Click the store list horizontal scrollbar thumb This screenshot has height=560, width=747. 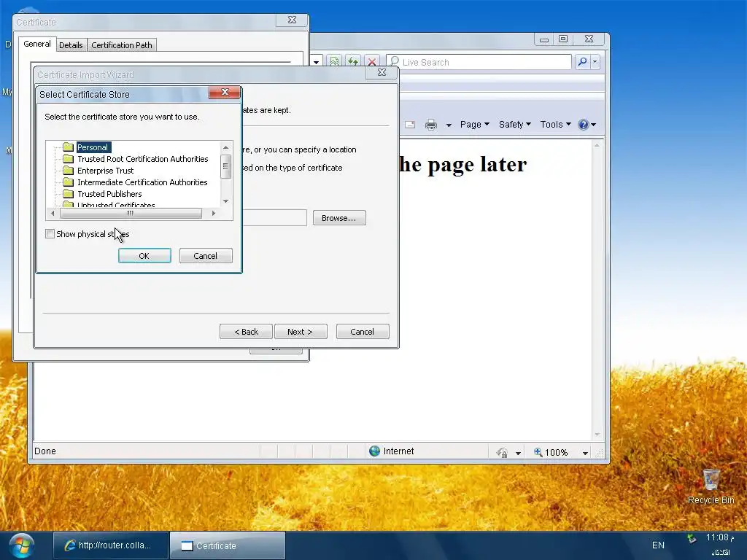click(131, 214)
